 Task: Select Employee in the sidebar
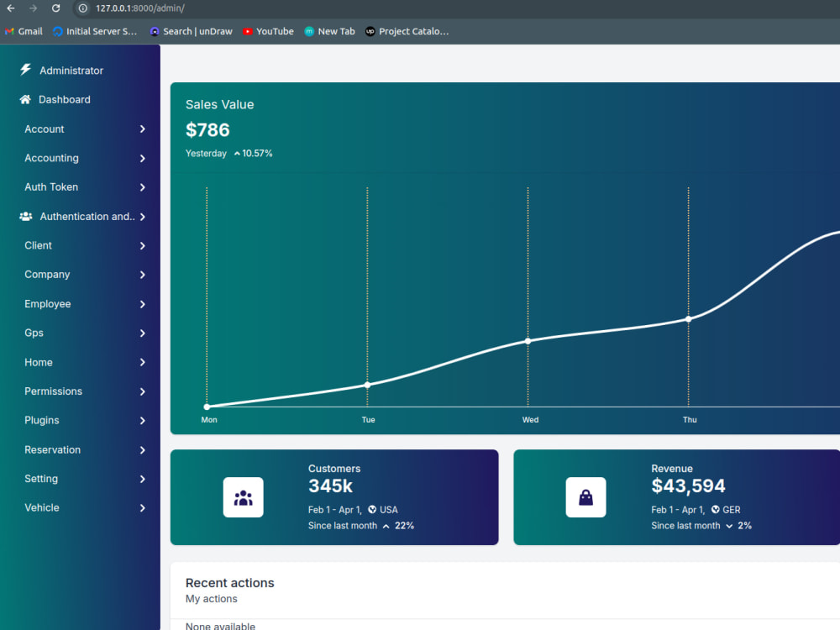[x=48, y=304]
